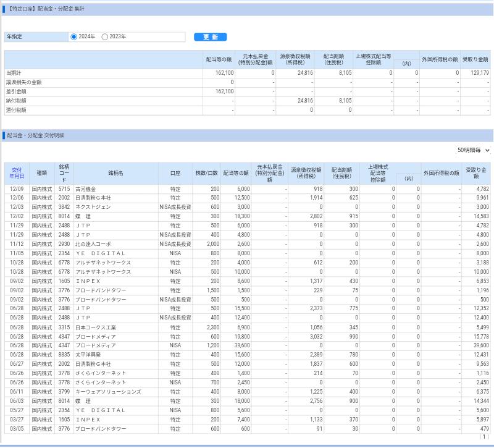Click the キーウェアソリューションズ stock name
This screenshot has width=494, height=448.
point(108,392)
